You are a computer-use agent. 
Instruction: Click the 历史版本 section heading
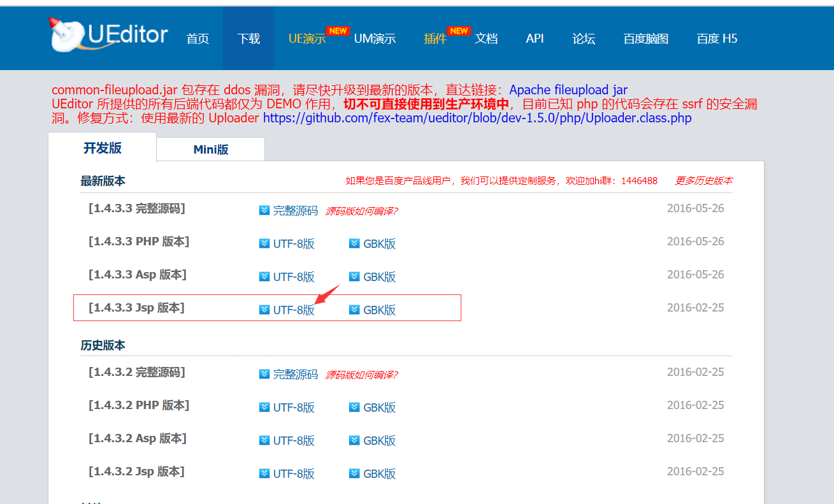103,345
